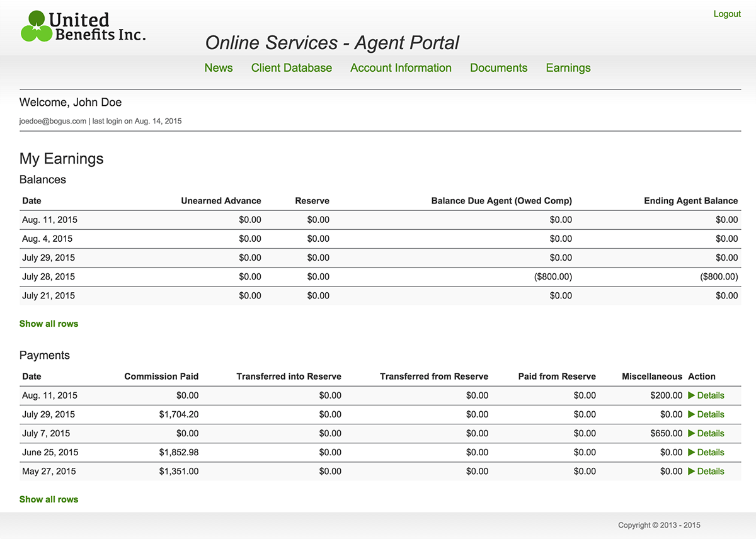This screenshot has height=539, width=756.
Task: Select the Earnings navigation link
Action: (568, 68)
